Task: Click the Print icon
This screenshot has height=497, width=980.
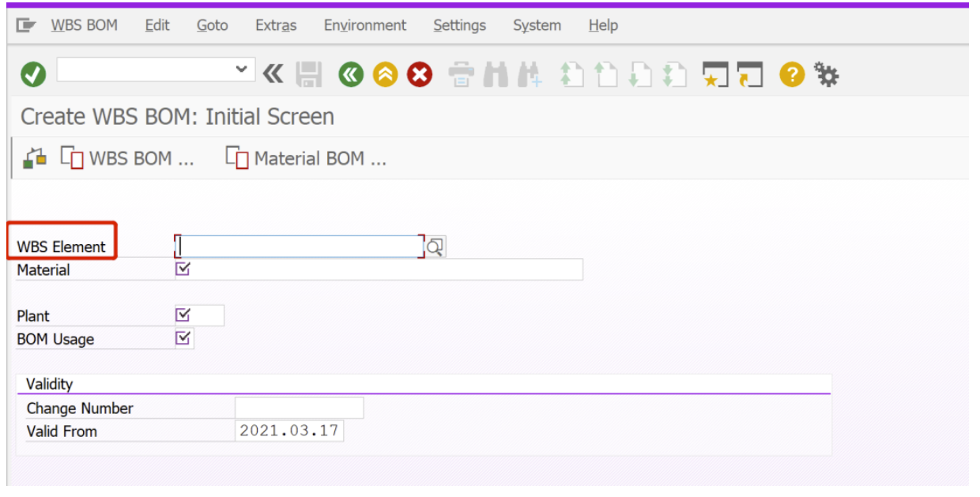Action: coord(462,73)
